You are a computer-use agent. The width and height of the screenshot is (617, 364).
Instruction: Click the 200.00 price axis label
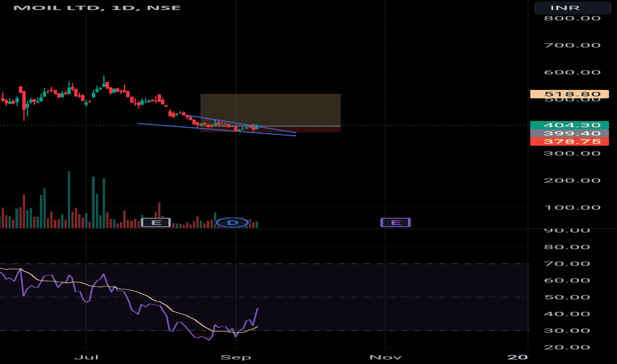[572, 181]
